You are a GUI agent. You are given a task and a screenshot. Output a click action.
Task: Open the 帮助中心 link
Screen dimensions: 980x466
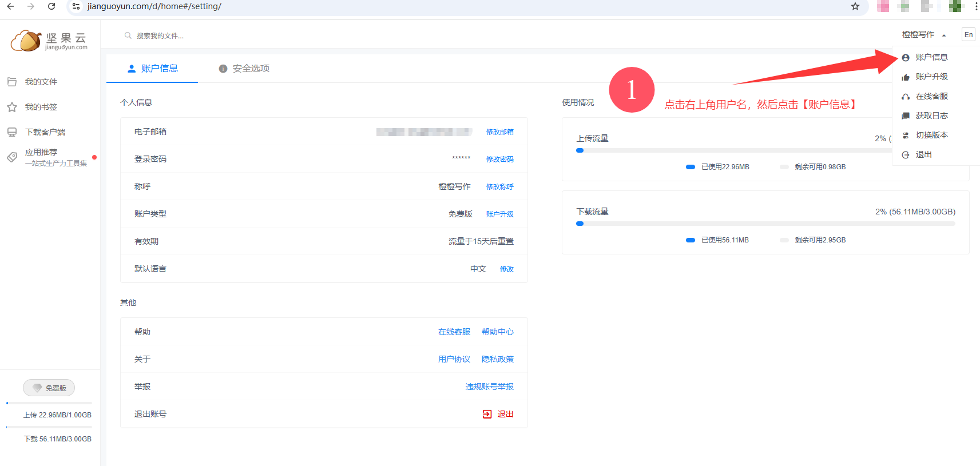498,332
